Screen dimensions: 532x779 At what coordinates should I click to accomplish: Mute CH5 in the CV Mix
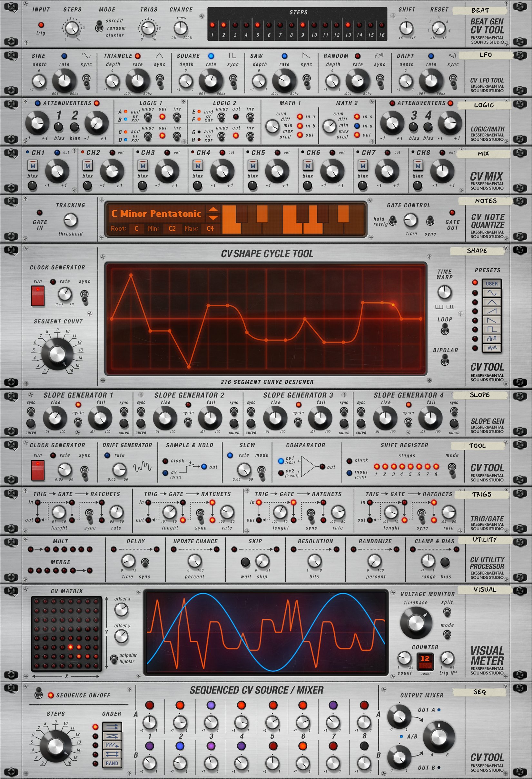253,166
